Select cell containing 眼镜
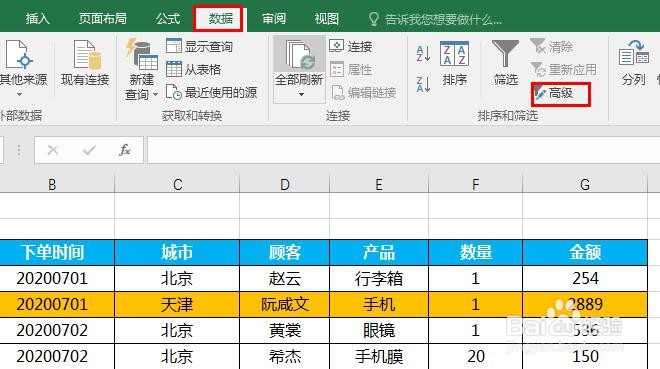 tap(379, 330)
